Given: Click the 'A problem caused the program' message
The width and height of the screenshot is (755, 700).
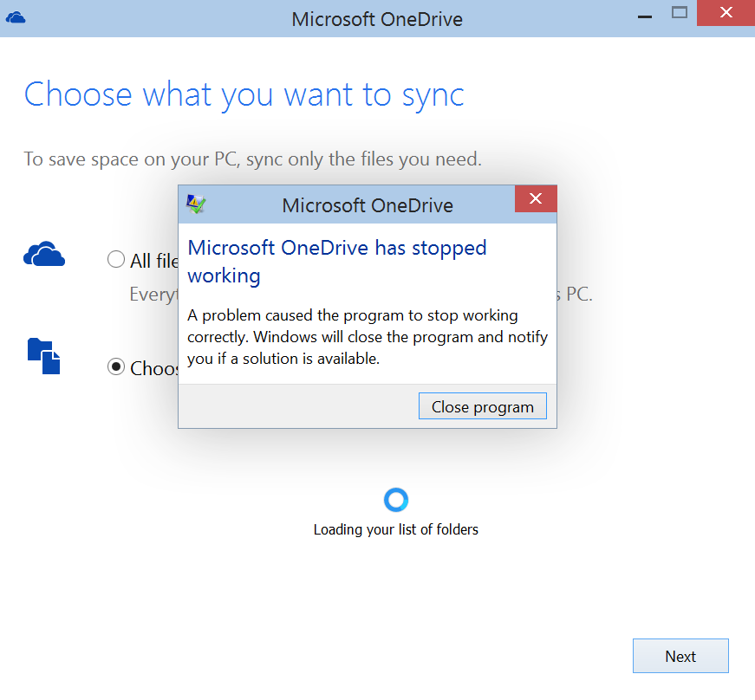Looking at the screenshot, I should [368, 337].
